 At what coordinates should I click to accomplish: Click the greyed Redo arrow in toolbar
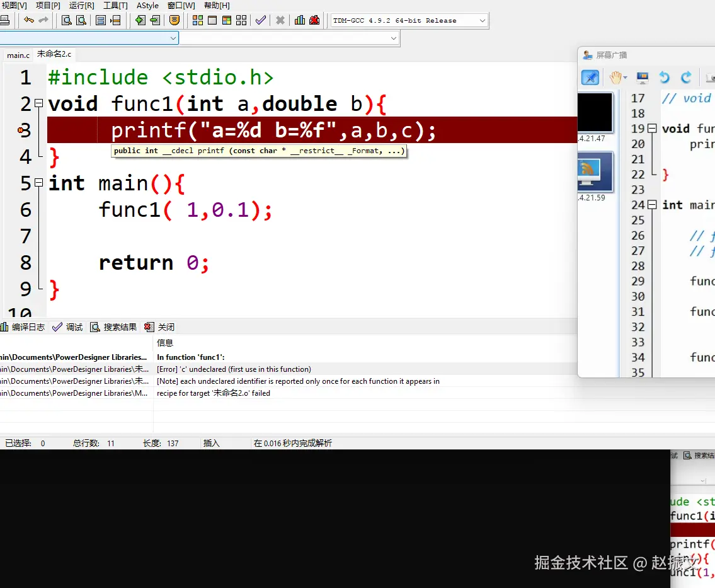coord(43,20)
